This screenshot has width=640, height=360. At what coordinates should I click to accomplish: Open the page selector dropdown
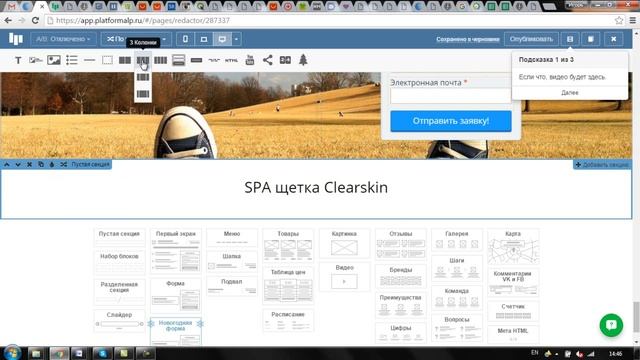tap(136, 39)
